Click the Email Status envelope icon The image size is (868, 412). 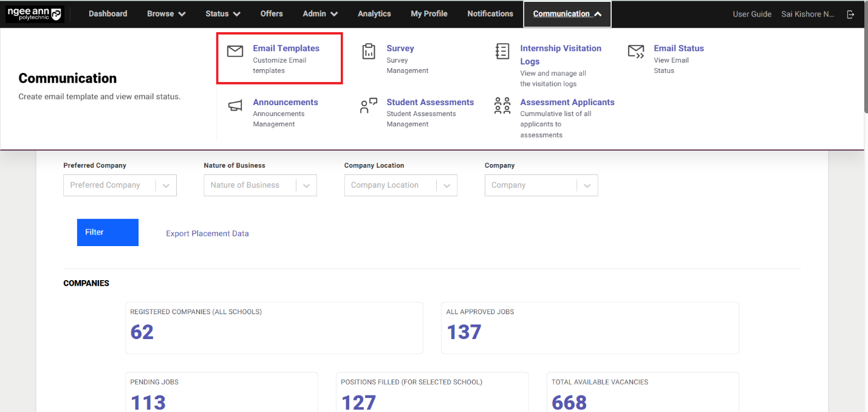point(636,52)
